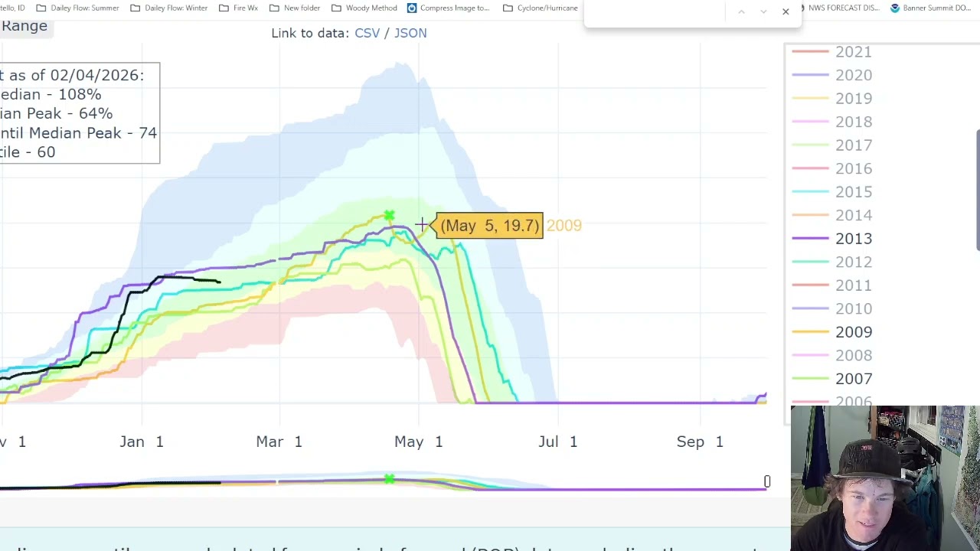
Task: Hide the 2009 legend entry
Action: click(x=831, y=331)
